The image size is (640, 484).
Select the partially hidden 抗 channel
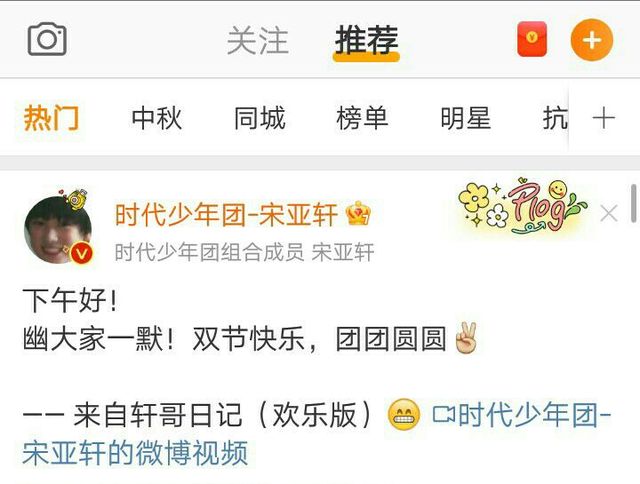click(x=555, y=118)
